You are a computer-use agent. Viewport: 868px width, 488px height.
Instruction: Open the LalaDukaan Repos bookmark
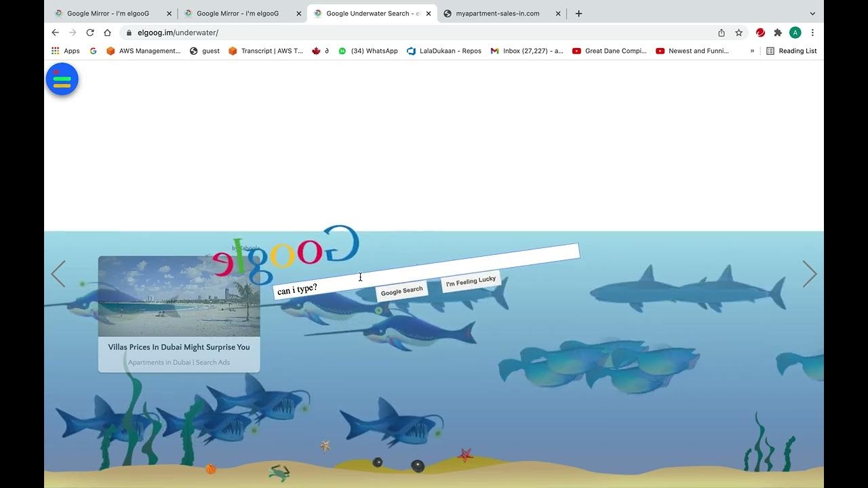[444, 51]
